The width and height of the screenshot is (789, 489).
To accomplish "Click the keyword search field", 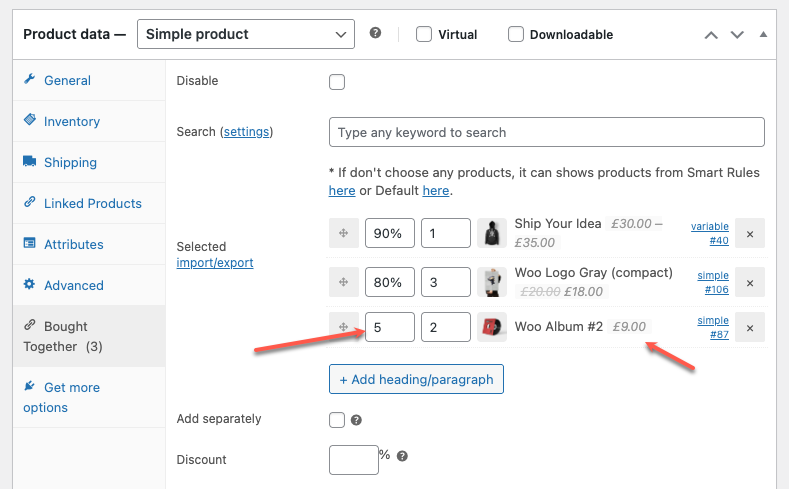I will (546, 132).
